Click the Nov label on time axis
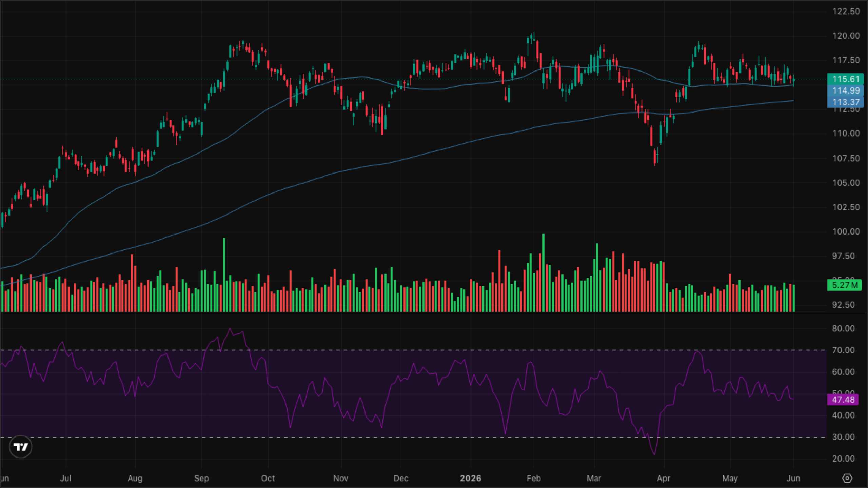The height and width of the screenshot is (488, 868). click(341, 478)
